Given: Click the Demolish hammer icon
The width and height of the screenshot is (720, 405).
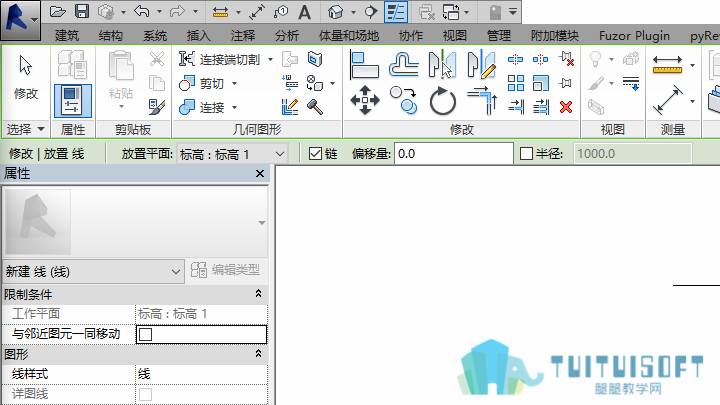Looking at the screenshot, I should (315, 107).
